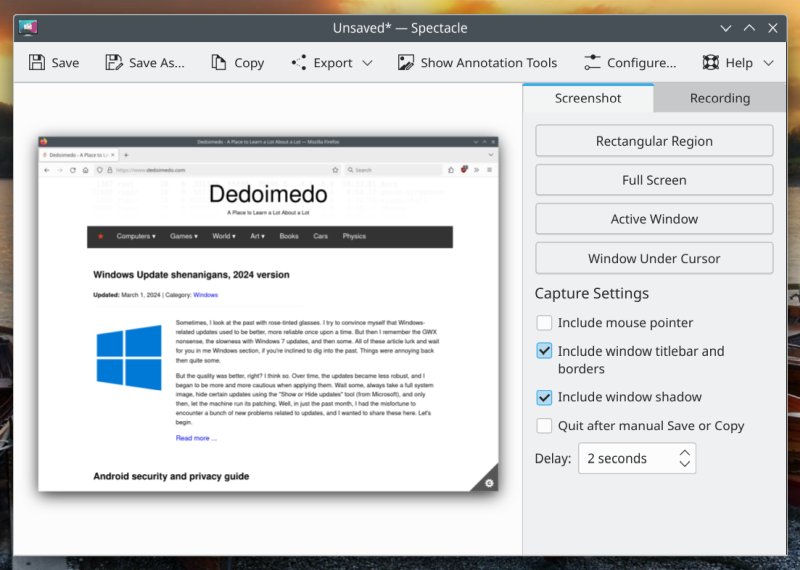This screenshot has width=800, height=570.
Task: Click the Export share icon
Action: point(298,62)
